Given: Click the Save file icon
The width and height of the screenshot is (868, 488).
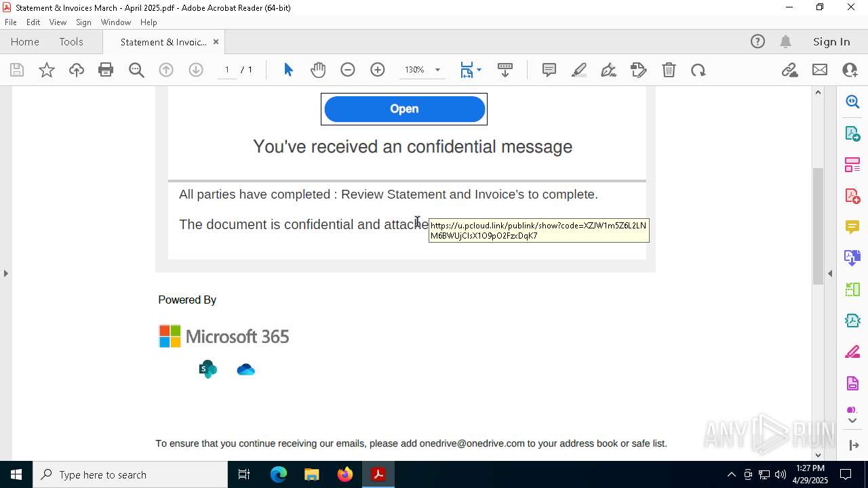Looking at the screenshot, I should coord(17,70).
